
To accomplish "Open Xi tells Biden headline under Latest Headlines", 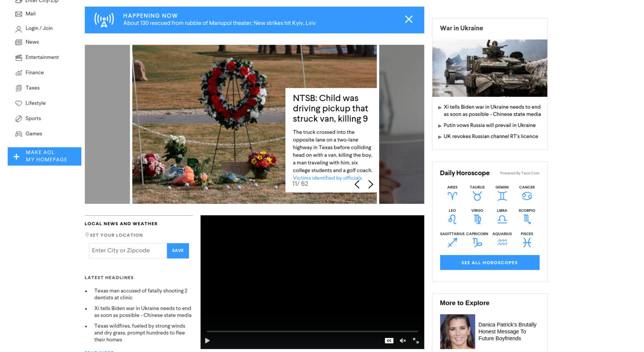I will 143,312.
